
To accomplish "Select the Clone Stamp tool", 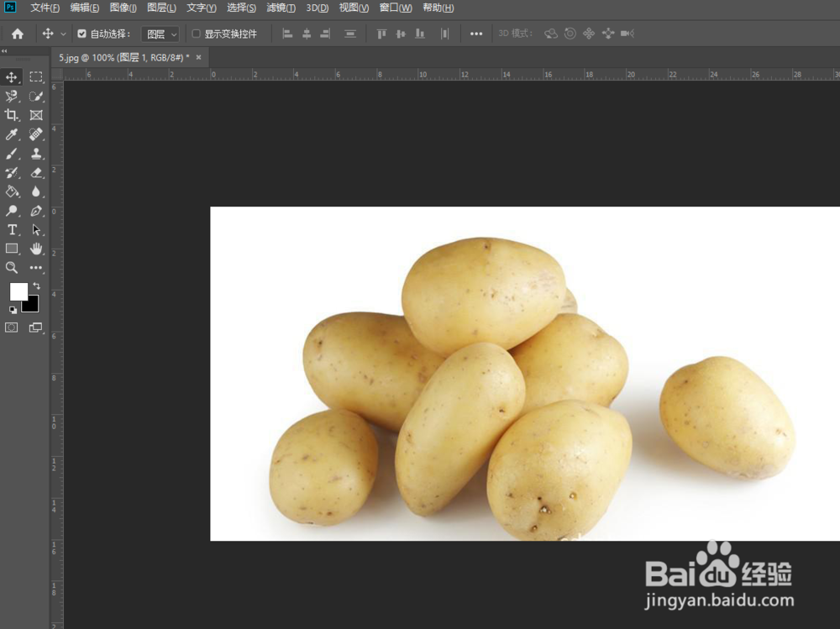I will [36, 154].
